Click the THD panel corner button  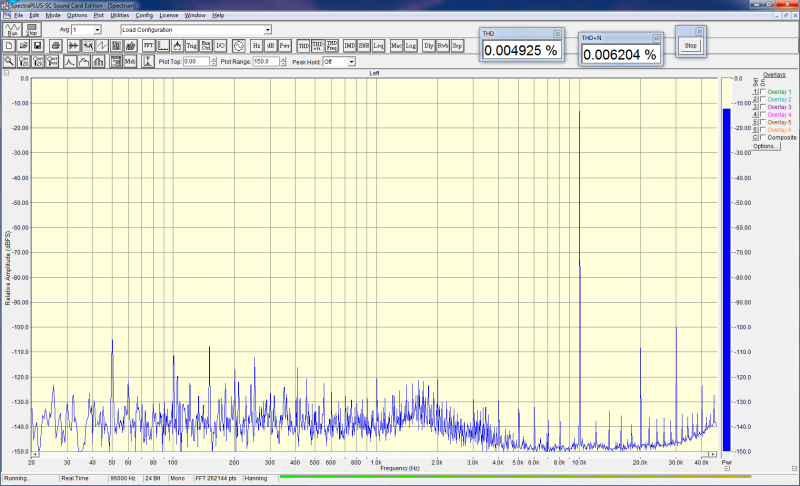557,34
